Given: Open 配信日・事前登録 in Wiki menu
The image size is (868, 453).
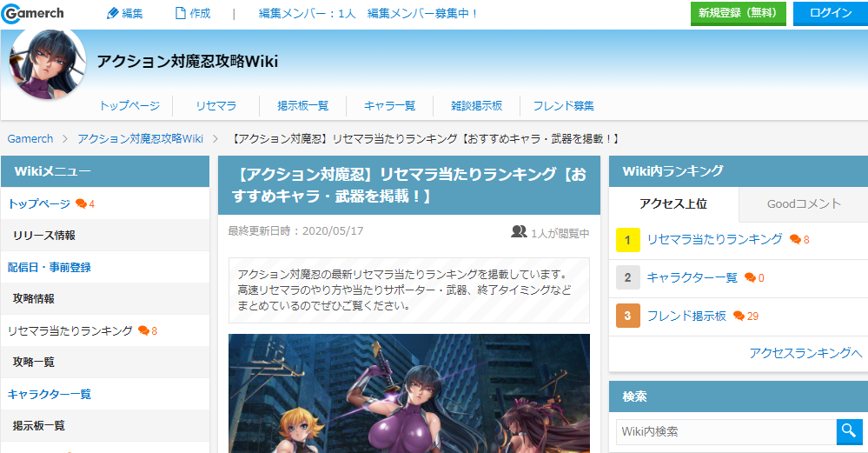Looking at the screenshot, I should tap(50, 268).
